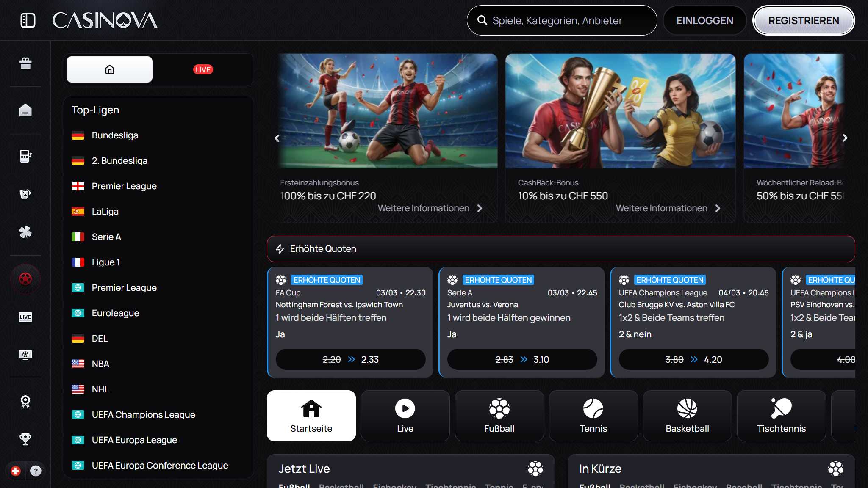This screenshot has height=488, width=868.
Task: Open the playing cards sidebar icon
Action: (x=25, y=194)
